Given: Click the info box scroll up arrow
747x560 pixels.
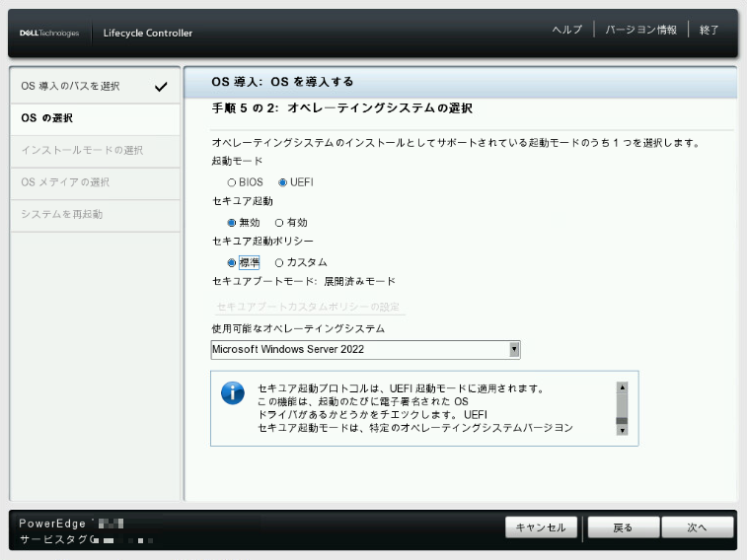Looking at the screenshot, I should (622, 387).
